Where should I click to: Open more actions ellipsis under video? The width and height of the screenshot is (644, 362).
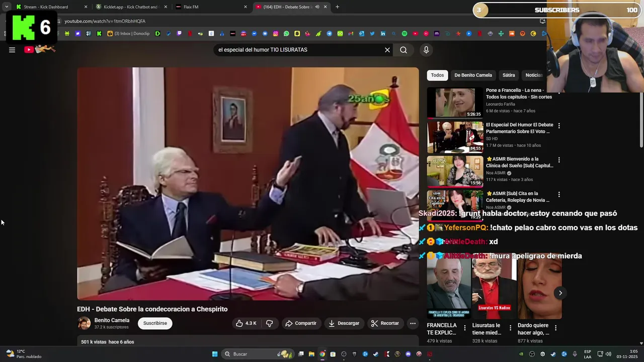pos(413,323)
